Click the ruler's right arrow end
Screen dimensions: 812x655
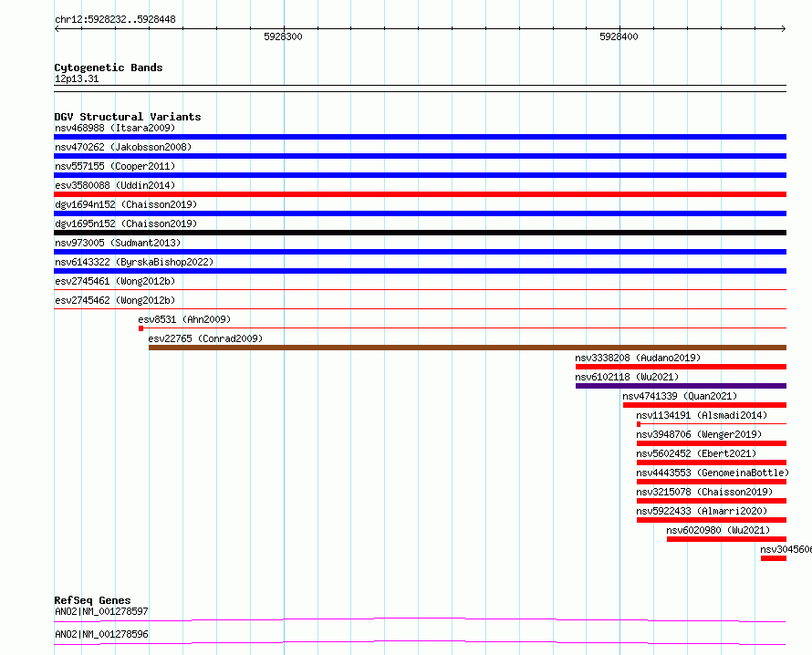[x=784, y=29]
